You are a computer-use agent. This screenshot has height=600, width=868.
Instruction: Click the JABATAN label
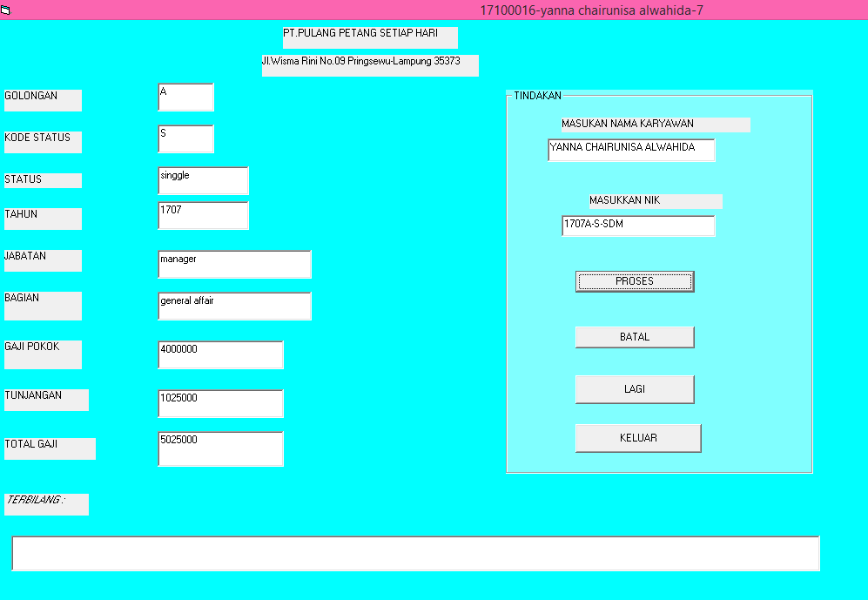click(x=44, y=260)
